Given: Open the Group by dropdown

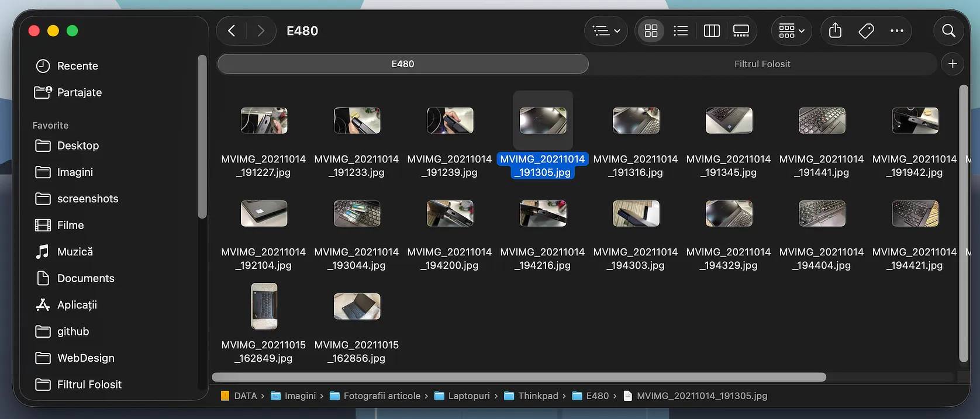Looking at the screenshot, I should coord(792,31).
